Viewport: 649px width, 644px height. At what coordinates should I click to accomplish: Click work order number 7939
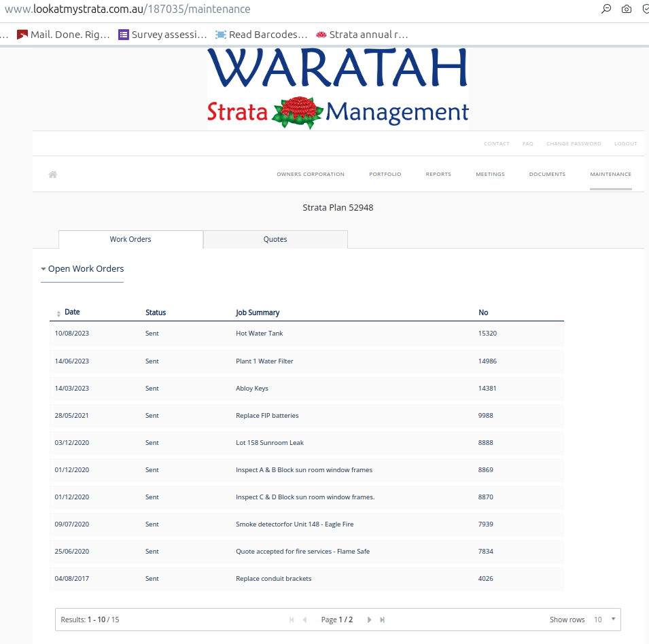tap(485, 524)
